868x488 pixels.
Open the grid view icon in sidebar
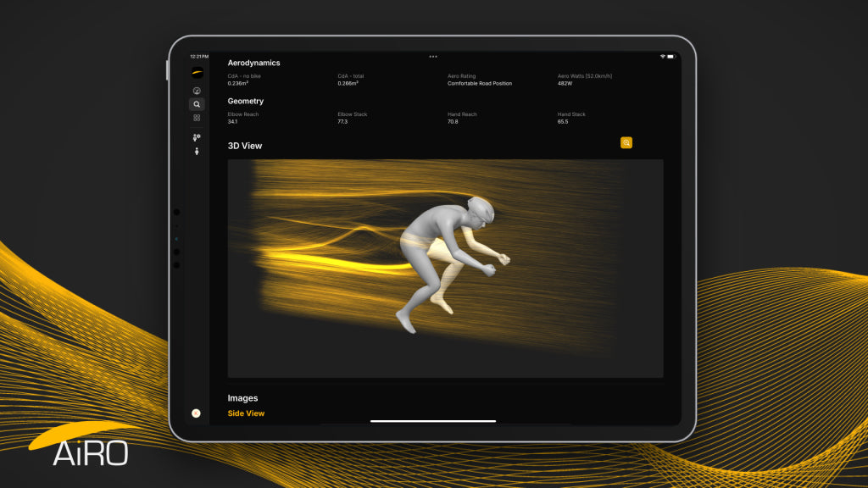click(197, 118)
